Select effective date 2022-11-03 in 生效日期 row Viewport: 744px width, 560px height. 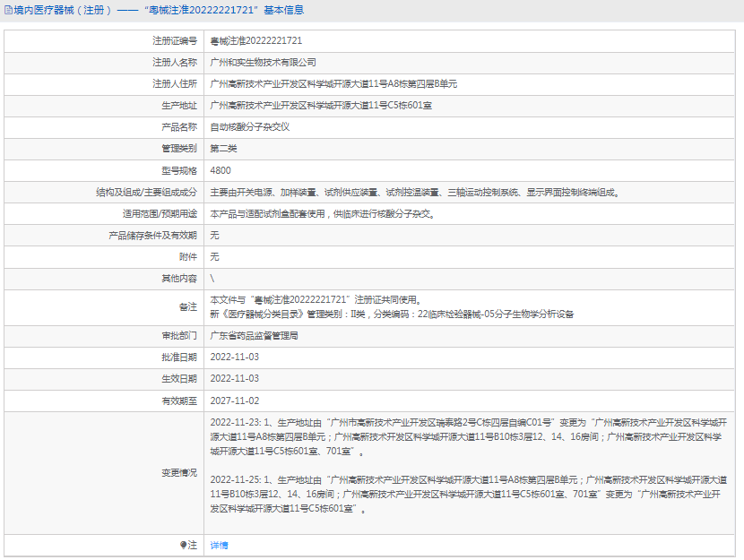(234, 378)
